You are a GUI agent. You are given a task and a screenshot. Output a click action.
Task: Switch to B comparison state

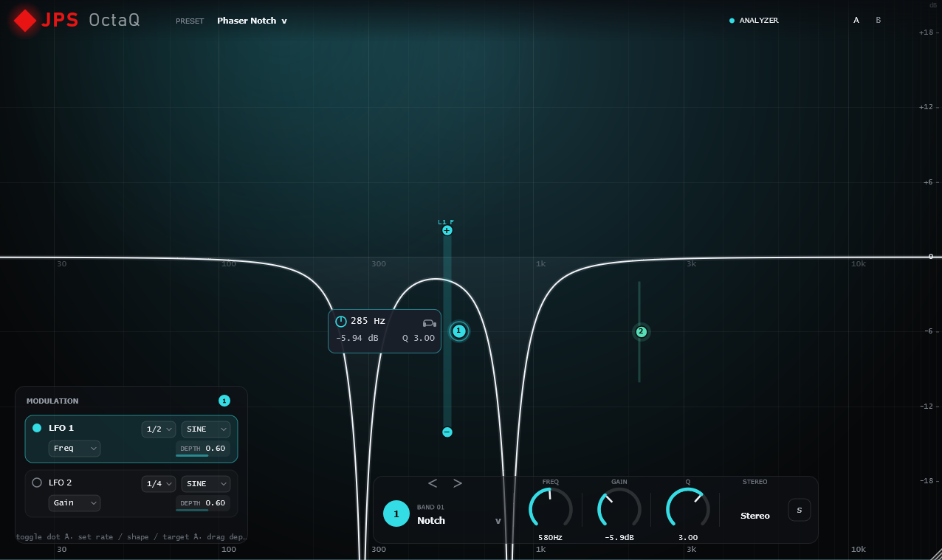(878, 21)
